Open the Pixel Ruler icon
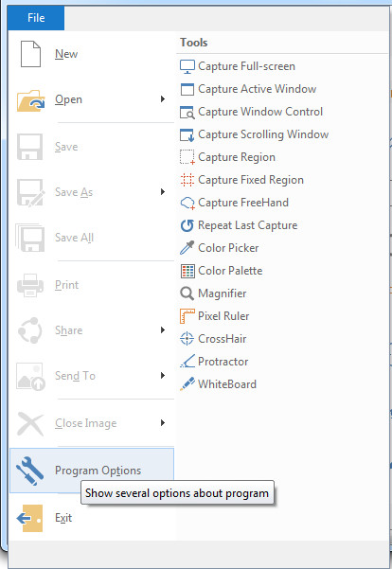Viewport: 392px width, 569px height. tap(187, 316)
